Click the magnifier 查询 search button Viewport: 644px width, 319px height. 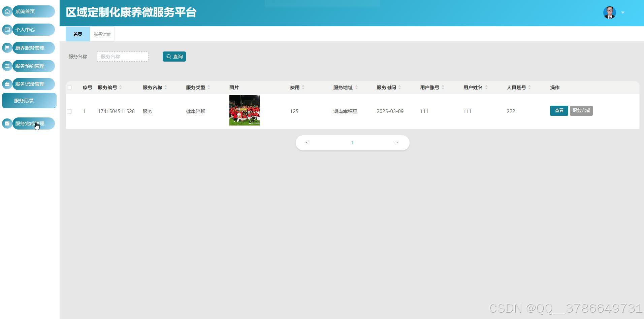[x=174, y=57]
